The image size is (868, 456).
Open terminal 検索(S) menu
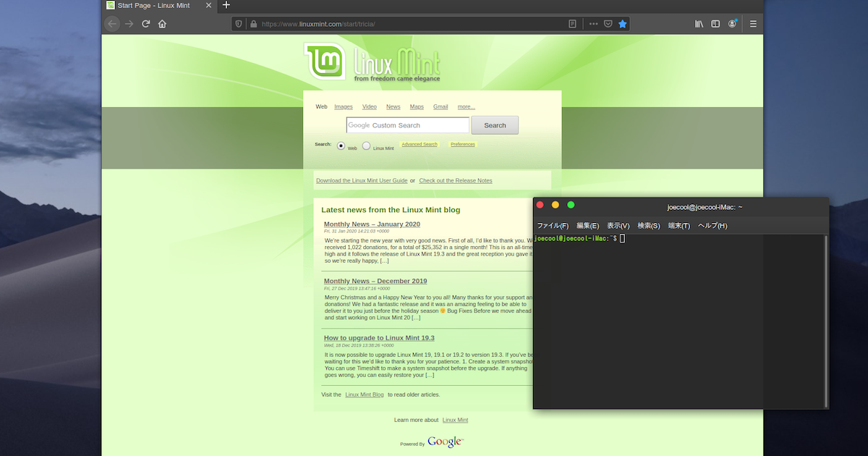click(x=649, y=226)
